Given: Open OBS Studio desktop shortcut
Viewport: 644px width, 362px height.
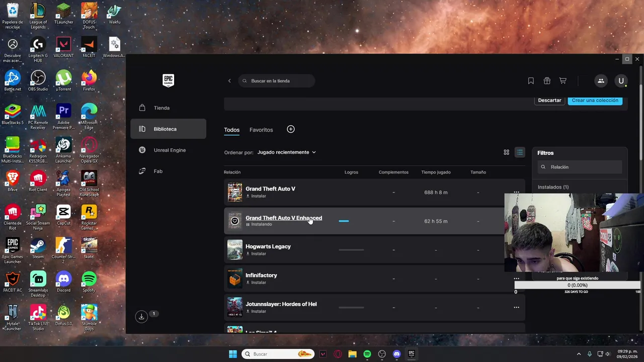Looking at the screenshot, I should (38, 81).
